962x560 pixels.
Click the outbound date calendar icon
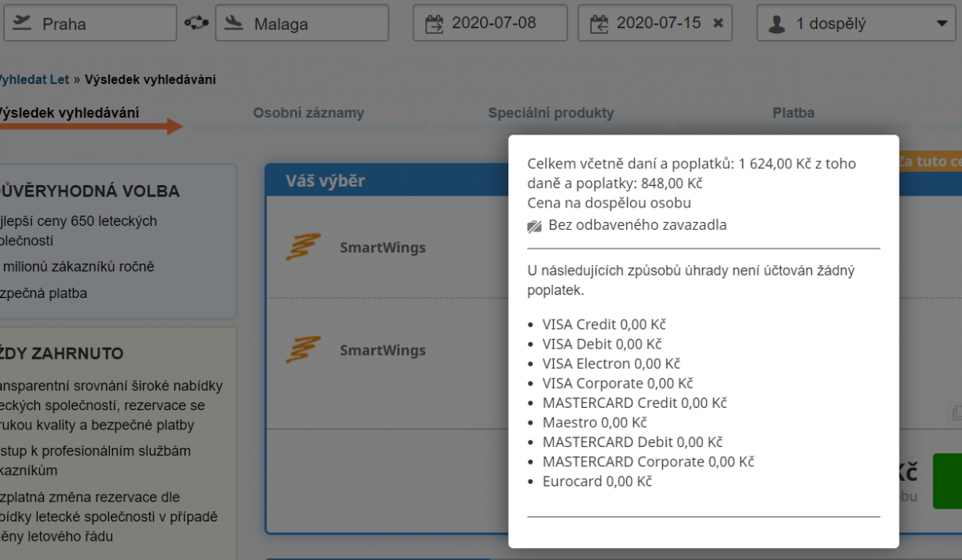[434, 23]
